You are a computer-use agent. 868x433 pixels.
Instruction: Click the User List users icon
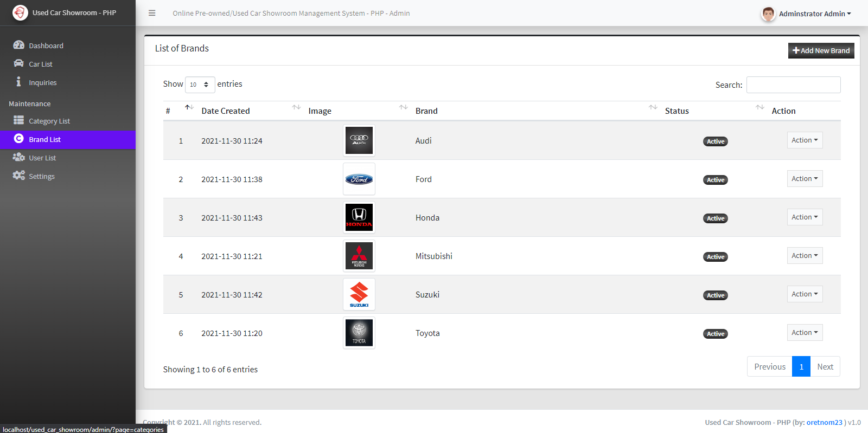pos(18,157)
